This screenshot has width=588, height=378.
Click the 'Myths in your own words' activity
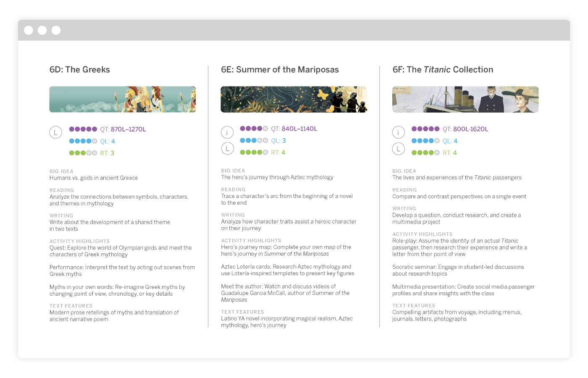(117, 290)
